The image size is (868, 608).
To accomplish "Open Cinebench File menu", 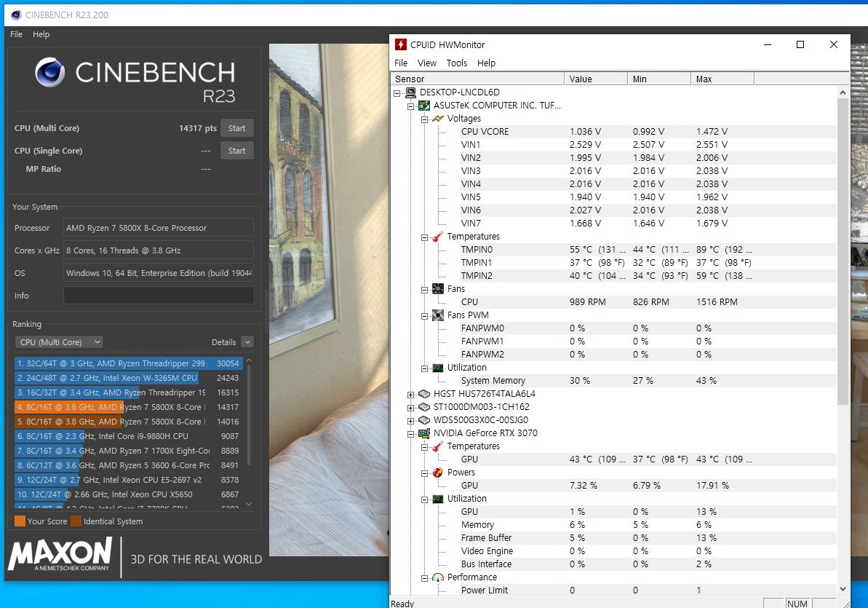I will 16,34.
